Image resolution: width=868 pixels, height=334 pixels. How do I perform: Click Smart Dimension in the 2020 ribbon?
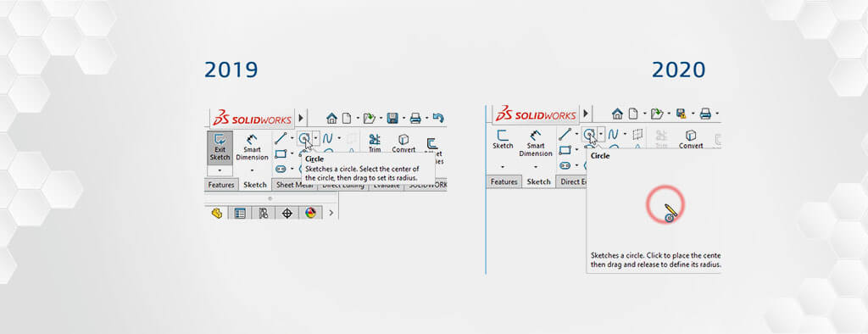[536, 143]
